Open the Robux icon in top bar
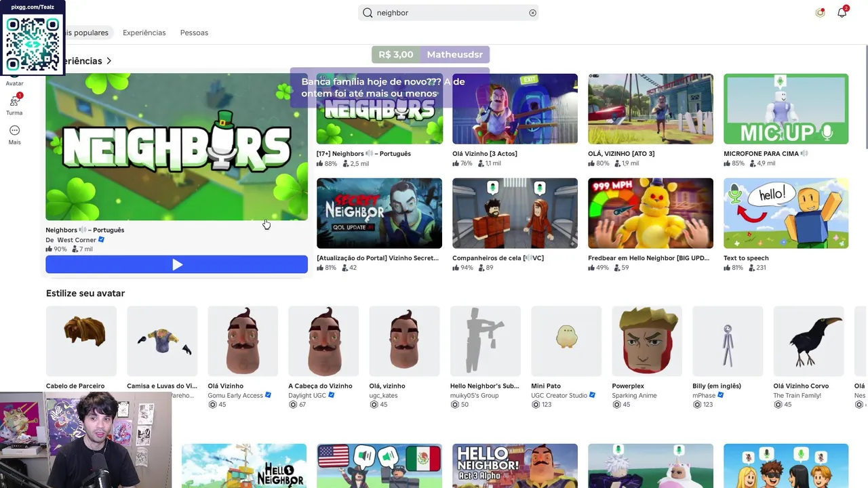Screen dimensions: 868x488 pyautogui.click(x=820, y=12)
